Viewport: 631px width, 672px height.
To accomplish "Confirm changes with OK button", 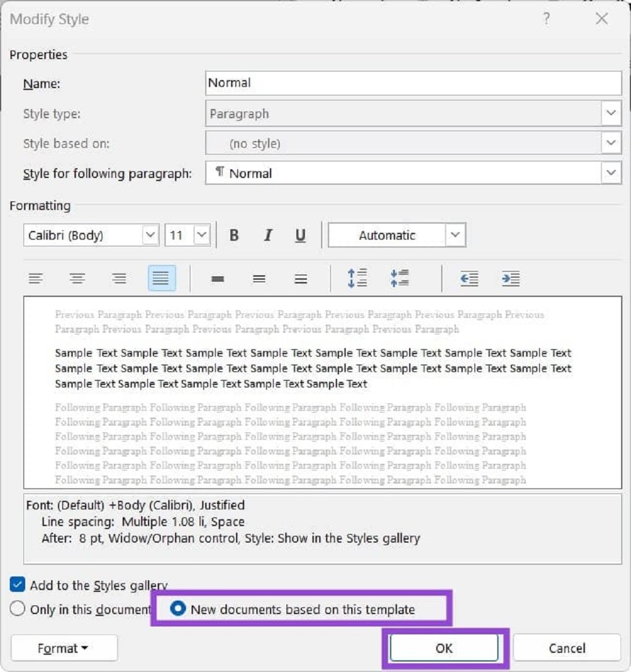I will click(444, 648).
